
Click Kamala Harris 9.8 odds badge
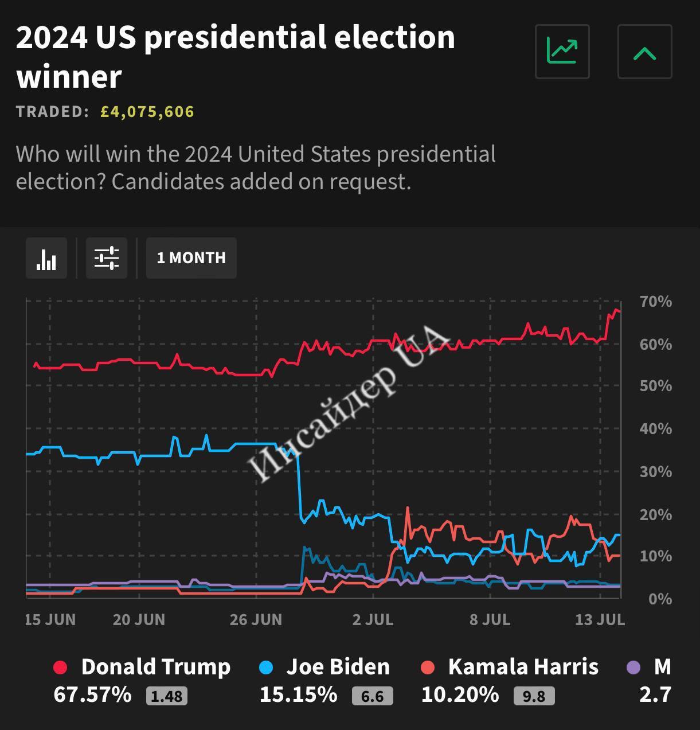[x=534, y=696]
